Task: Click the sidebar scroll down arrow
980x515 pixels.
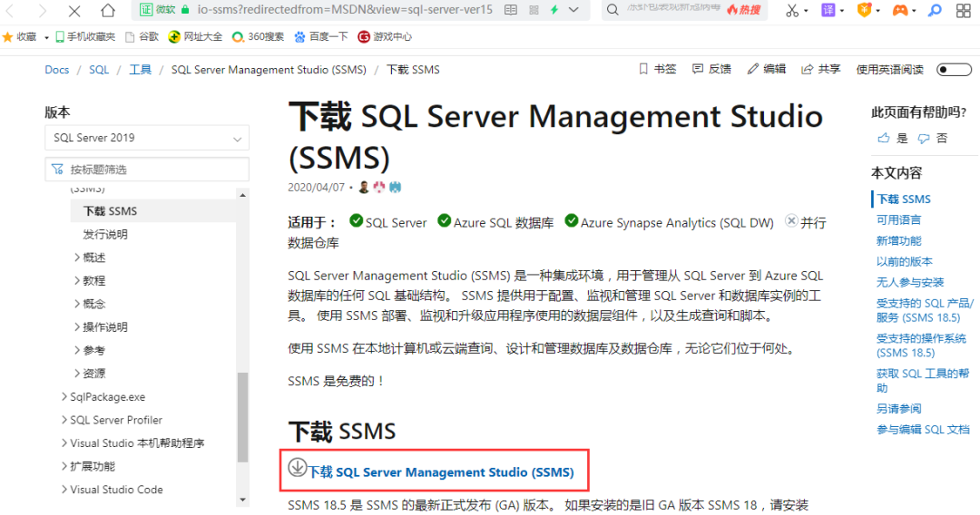Action: coord(242,500)
